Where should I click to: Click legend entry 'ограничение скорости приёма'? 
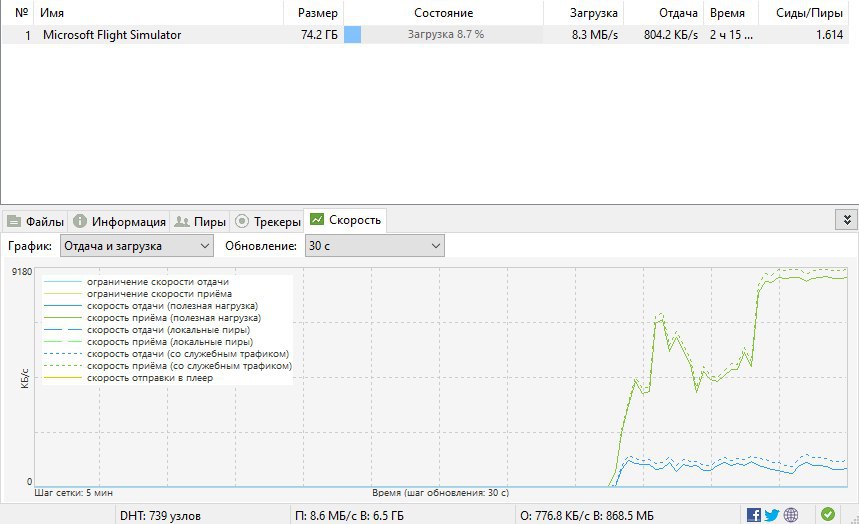(159, 294)
